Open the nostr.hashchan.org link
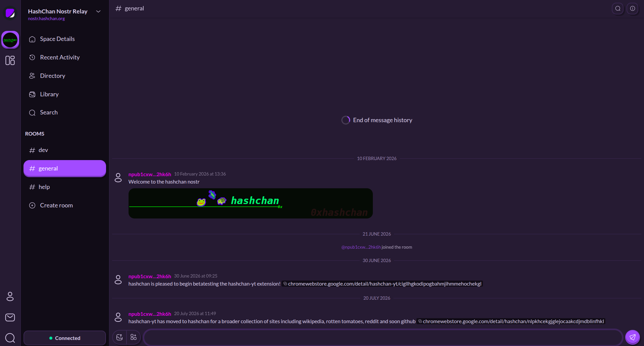644x346 pixels. pos(46,19)
